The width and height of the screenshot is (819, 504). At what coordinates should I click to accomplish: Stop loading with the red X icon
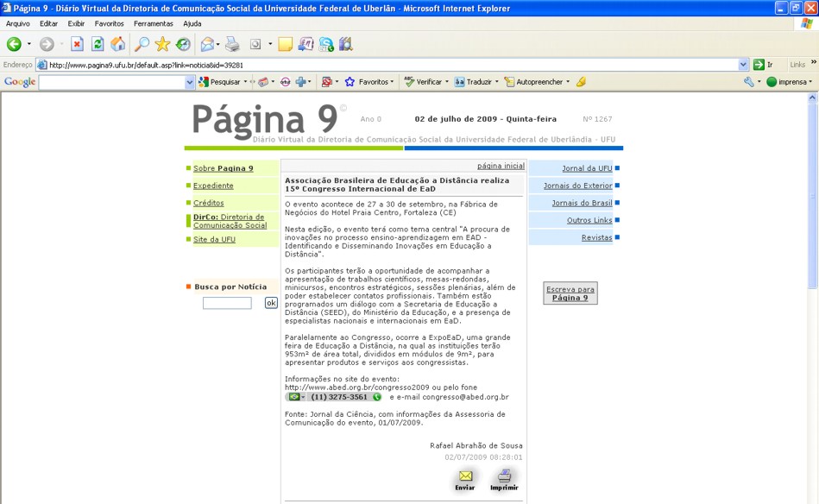(78, 44)
